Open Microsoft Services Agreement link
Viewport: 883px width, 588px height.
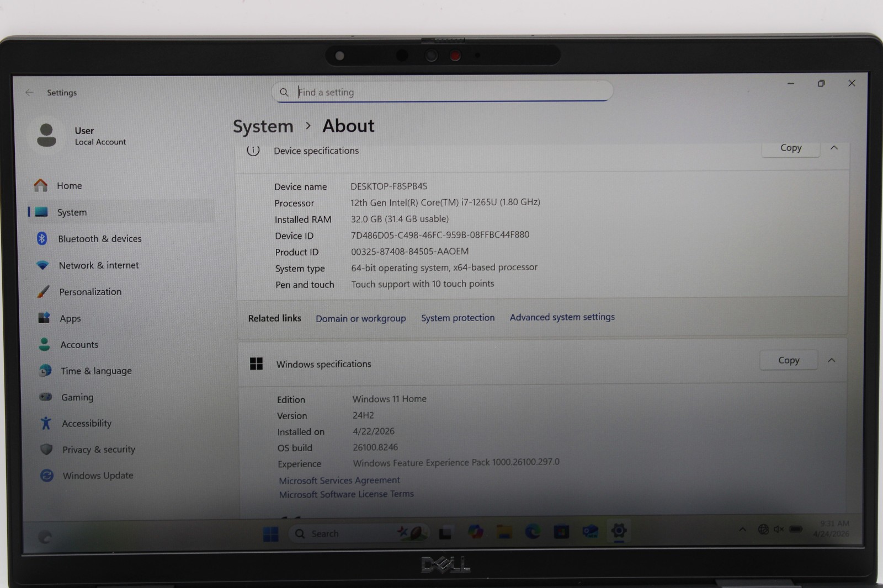click(x=339, y=480)
